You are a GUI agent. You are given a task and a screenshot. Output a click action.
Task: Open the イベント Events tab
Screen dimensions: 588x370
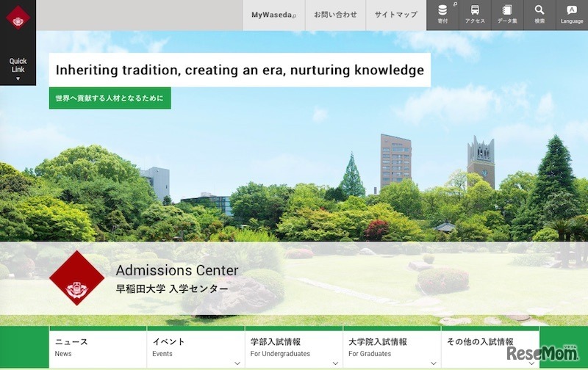(196, 347)
